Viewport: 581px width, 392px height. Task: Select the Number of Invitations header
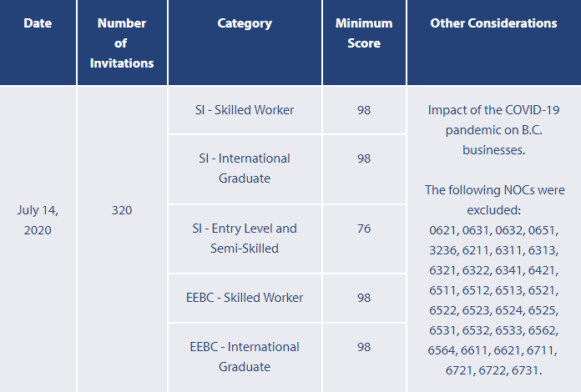click(x=122, y=43)
